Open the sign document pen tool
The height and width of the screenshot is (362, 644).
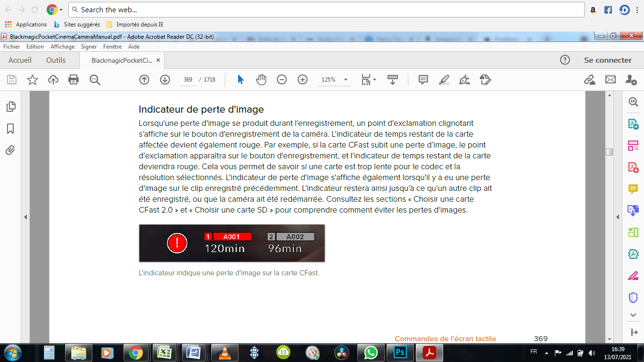click(x=465, y=80)
